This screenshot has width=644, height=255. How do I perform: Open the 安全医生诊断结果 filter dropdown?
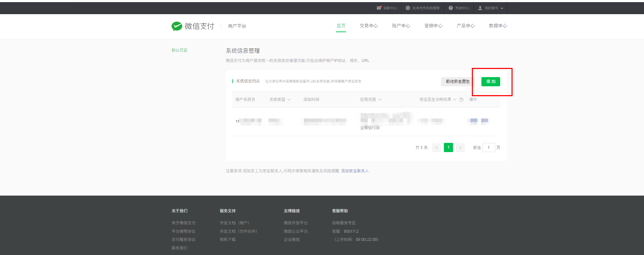tap(455, 100)
